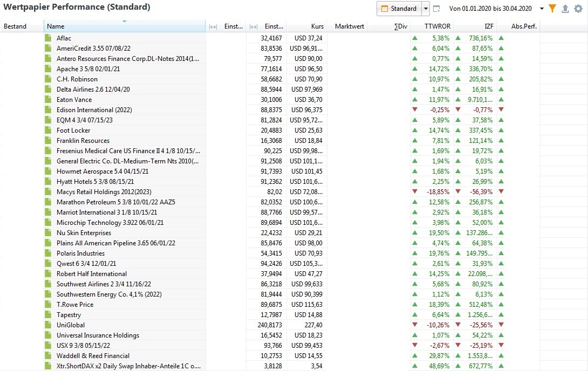This screenshot has height=371, width=588.
Task: Click the security icon beside Xtr.ShortDAX x2
Action: pos(48,366)
